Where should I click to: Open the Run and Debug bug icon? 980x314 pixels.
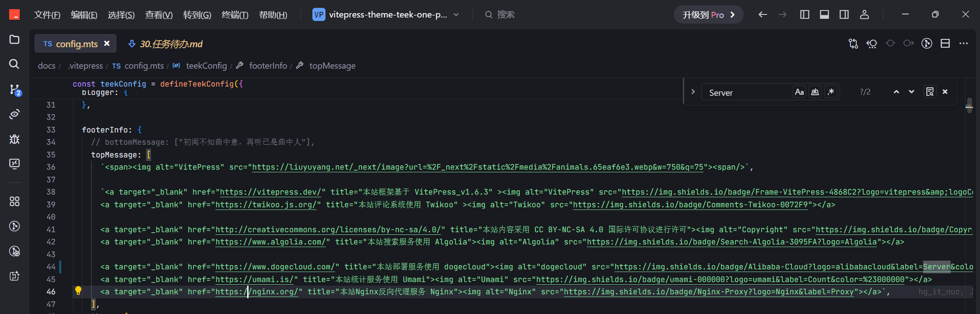click(14, 139)
